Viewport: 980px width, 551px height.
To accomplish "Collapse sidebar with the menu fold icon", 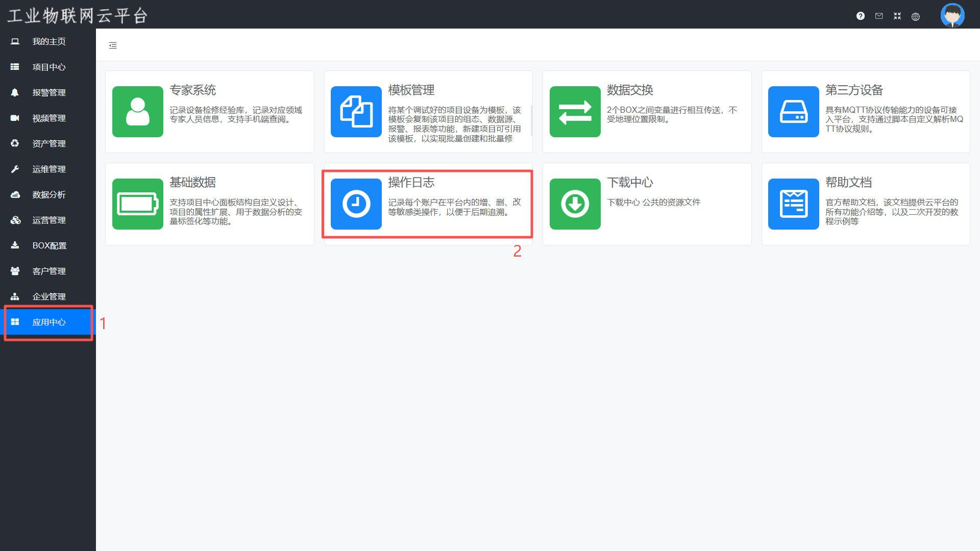I will 113,45.
